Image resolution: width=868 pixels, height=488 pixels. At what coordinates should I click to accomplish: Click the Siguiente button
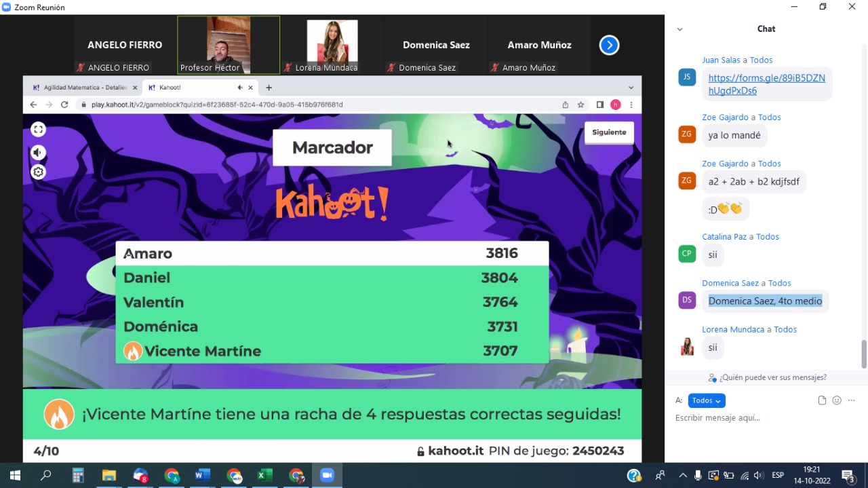(x=609, y=132)
